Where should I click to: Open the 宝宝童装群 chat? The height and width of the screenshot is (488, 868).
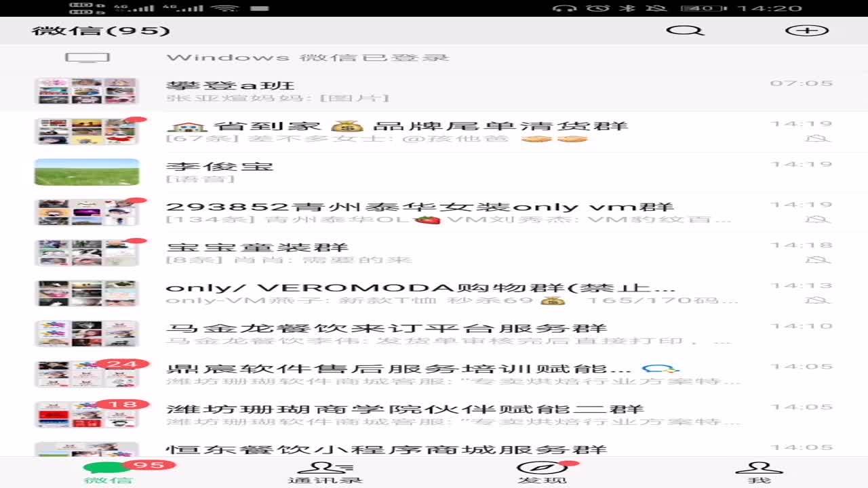click(x=434, y=253)
